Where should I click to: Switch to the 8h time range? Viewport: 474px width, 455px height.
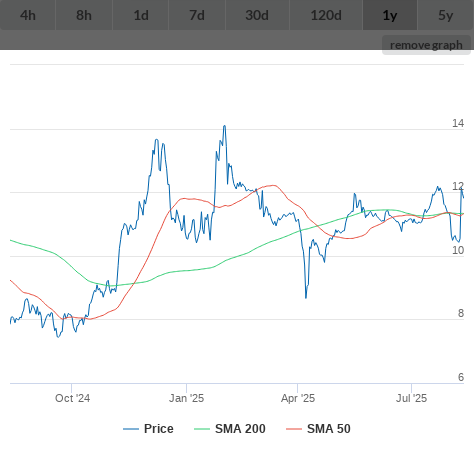84,15
